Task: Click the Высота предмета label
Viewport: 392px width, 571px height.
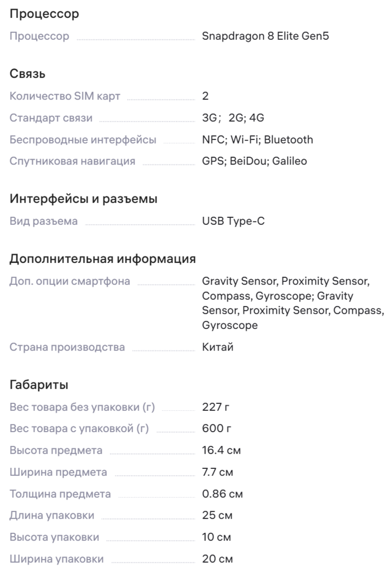Action: [56, 451]
